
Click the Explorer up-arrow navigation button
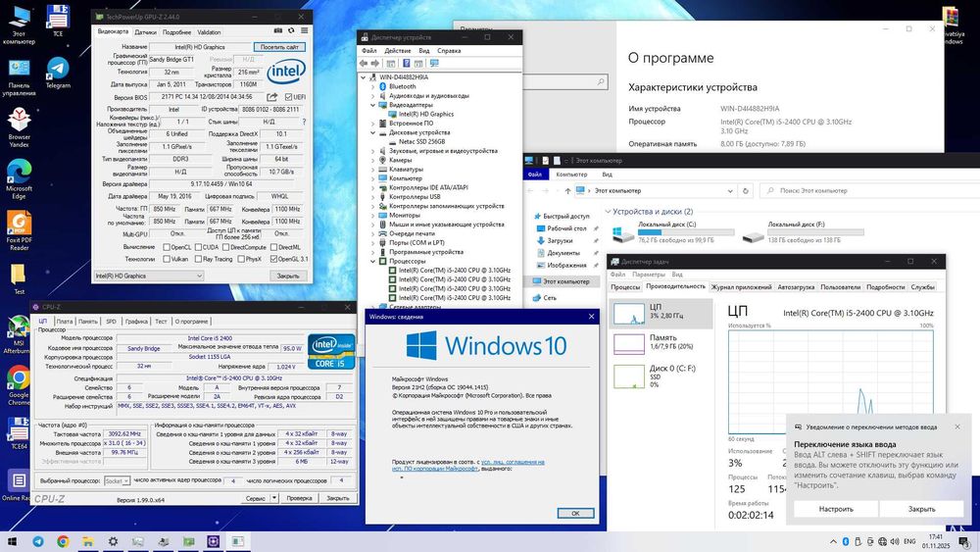tap(567, 190)
